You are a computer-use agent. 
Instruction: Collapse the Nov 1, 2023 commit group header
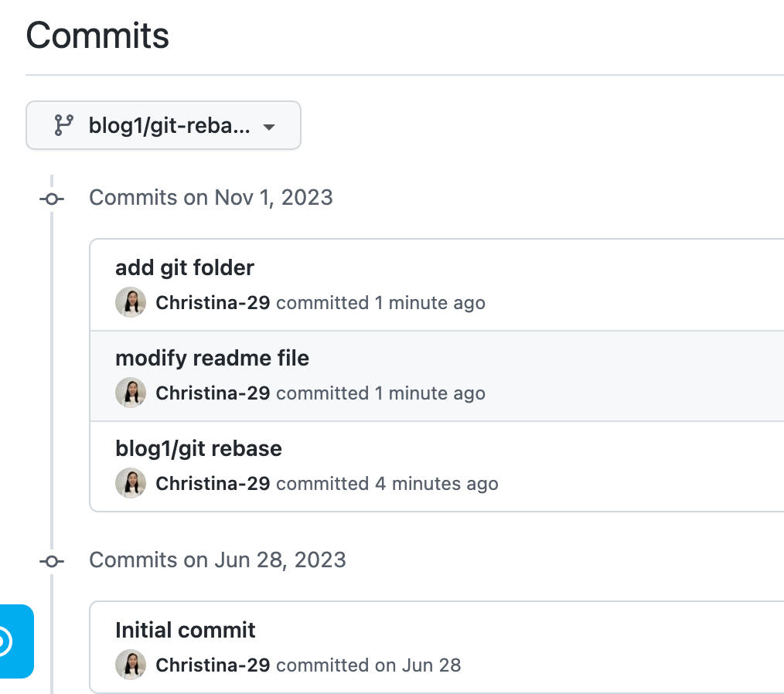[211, 197]
